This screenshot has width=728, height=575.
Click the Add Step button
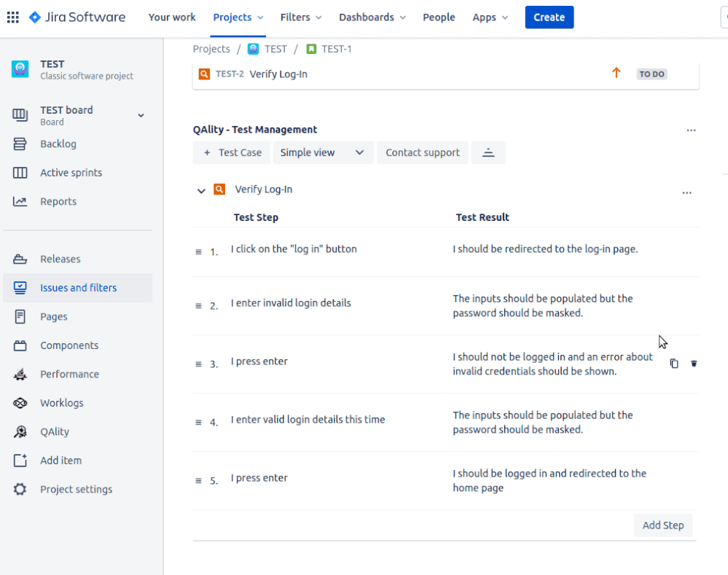click(662, 525)
